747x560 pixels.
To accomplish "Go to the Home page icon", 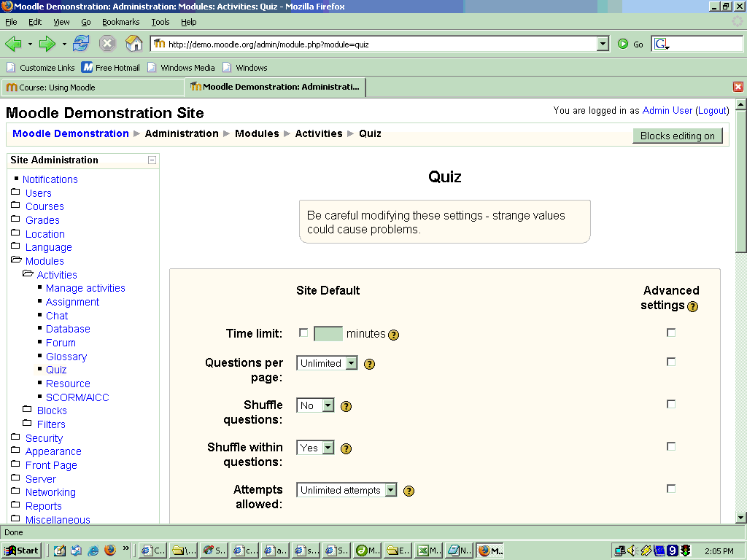I will pyautogui.click(x=134, y=44).
